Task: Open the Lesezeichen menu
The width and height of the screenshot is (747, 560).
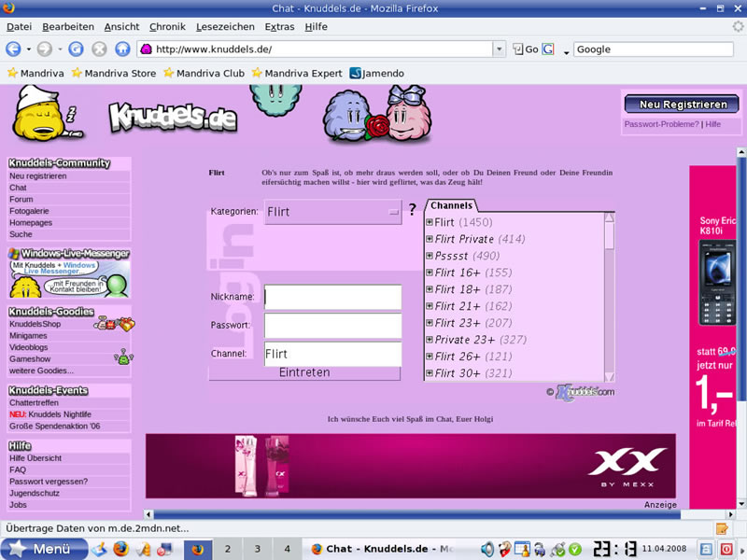Action: [x=224, y=27]
